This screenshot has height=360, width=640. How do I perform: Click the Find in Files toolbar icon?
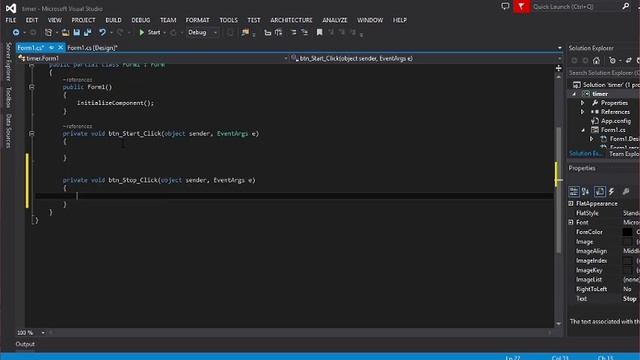(x=245, y=32)
